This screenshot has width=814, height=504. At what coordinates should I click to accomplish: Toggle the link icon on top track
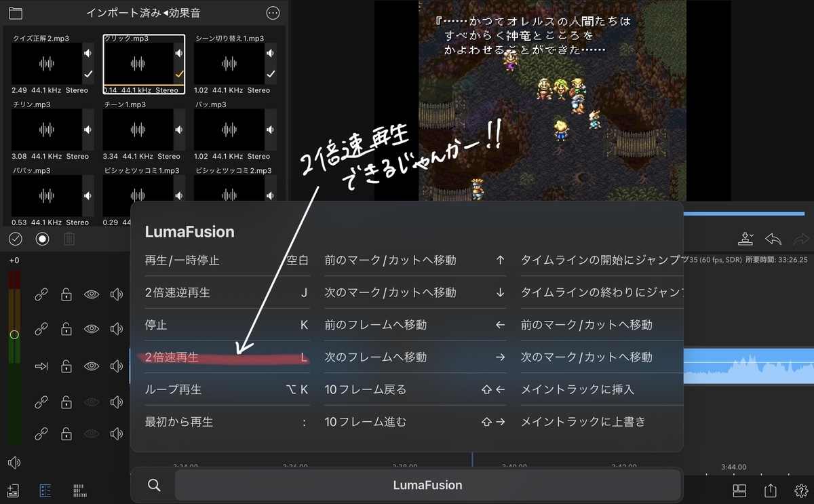tap(41, 294)
